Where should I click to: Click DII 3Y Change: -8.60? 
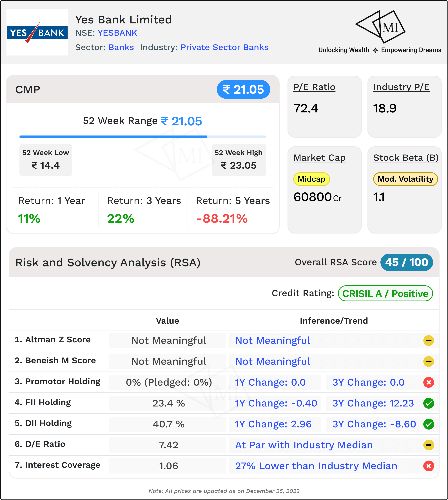pyautogui.click(x=374, y=424)
